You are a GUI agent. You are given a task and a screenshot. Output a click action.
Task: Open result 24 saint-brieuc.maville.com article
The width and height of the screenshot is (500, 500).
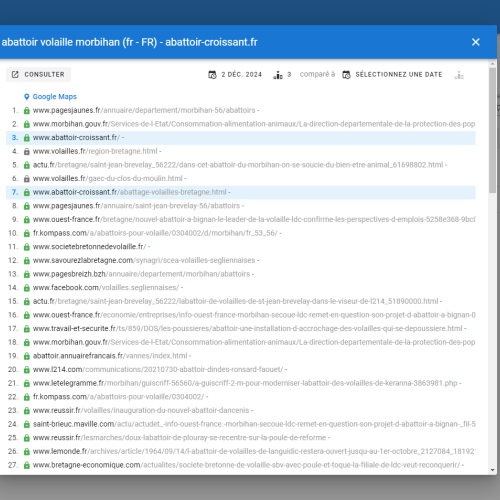coord(254,425)
